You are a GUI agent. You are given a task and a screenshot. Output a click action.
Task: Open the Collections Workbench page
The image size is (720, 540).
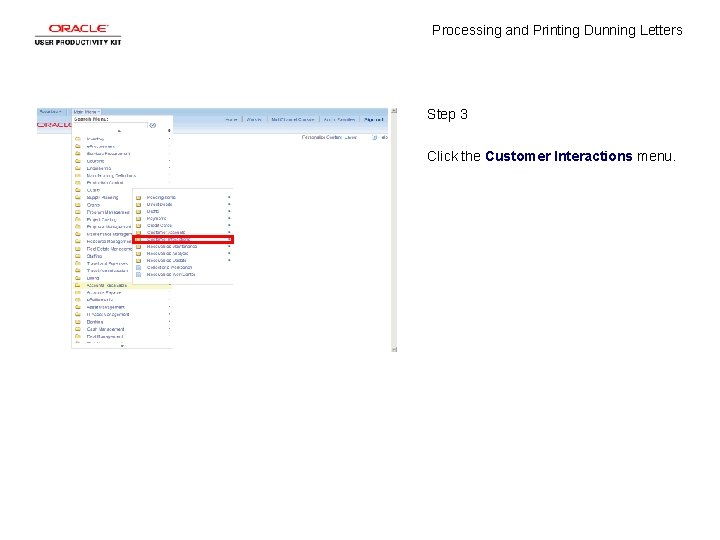tap(169, 267)
